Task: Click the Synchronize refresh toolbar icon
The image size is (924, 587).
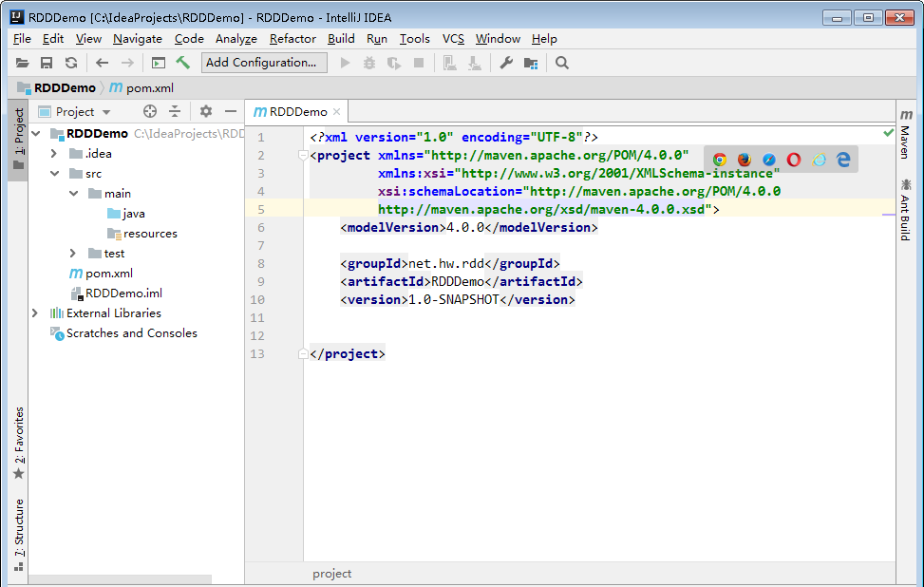Action: click(71, 63)
